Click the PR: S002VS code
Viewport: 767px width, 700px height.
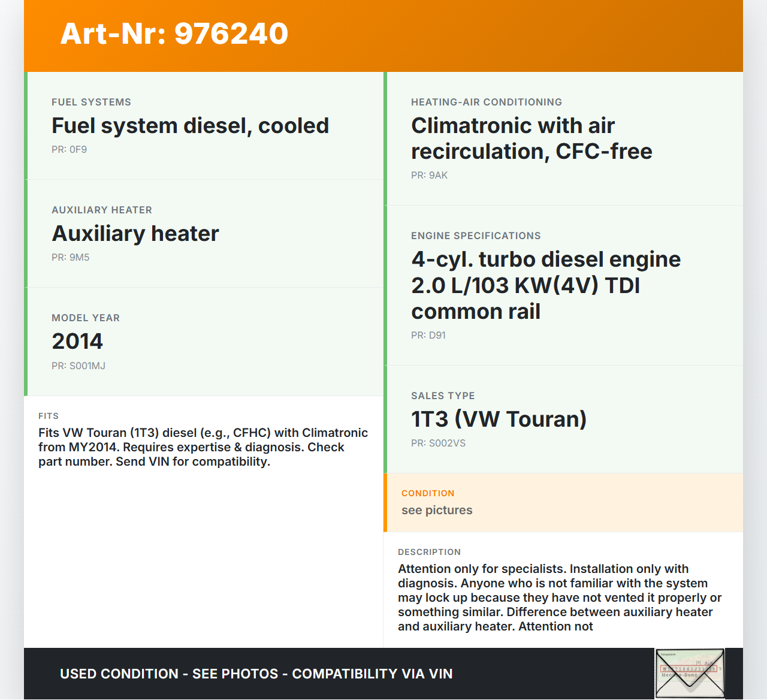pos(438,443)
